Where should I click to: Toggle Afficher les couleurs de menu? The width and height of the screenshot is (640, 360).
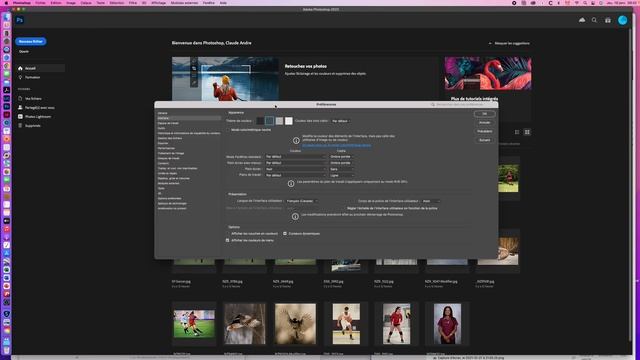click(x=228, y=240)
